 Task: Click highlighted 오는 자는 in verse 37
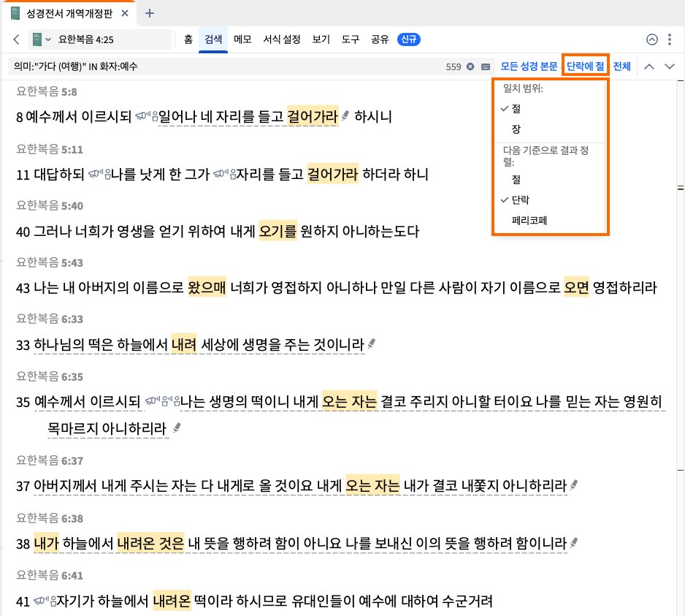(372, 485)
